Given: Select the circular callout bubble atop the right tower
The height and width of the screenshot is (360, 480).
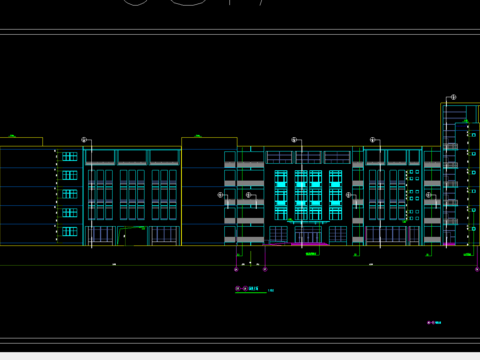Looking at the screenshot, I should tap(453, 97).
